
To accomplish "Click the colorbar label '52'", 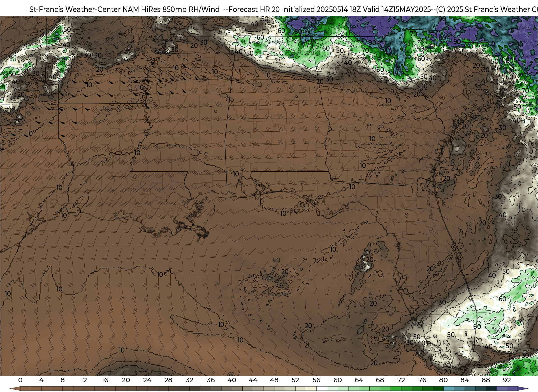I will 295,380.
